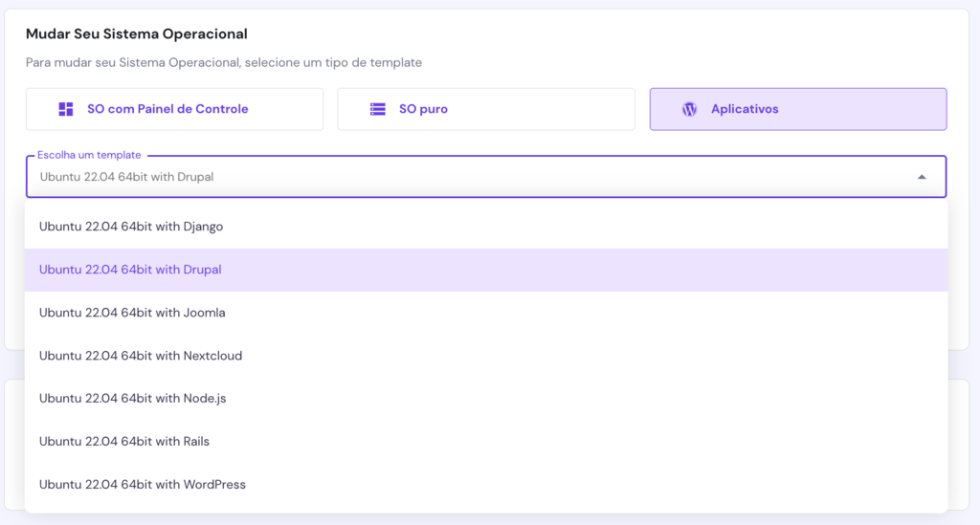Choose Ubuntu 22.04 with Django
The height and width of the screenshot is (525, 980).
131,227
